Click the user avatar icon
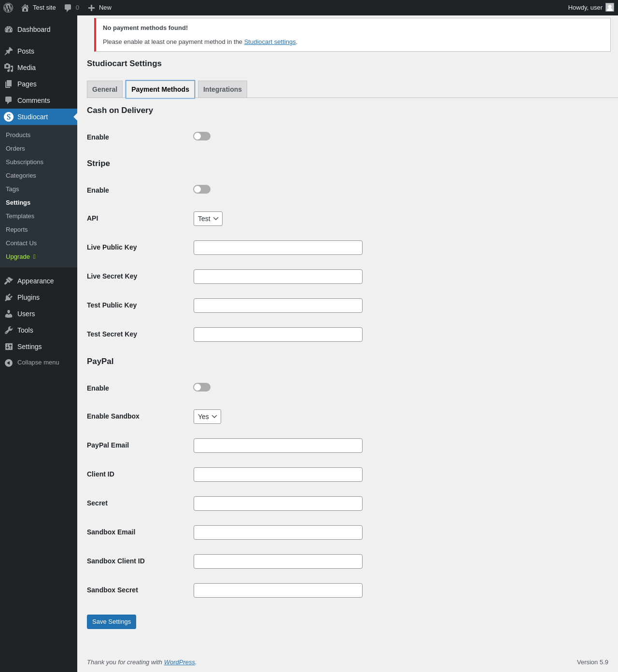618x672 pixels. [610, 7]
